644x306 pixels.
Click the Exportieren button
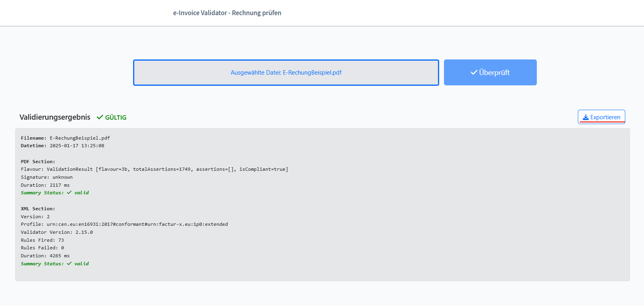[601, 117]
